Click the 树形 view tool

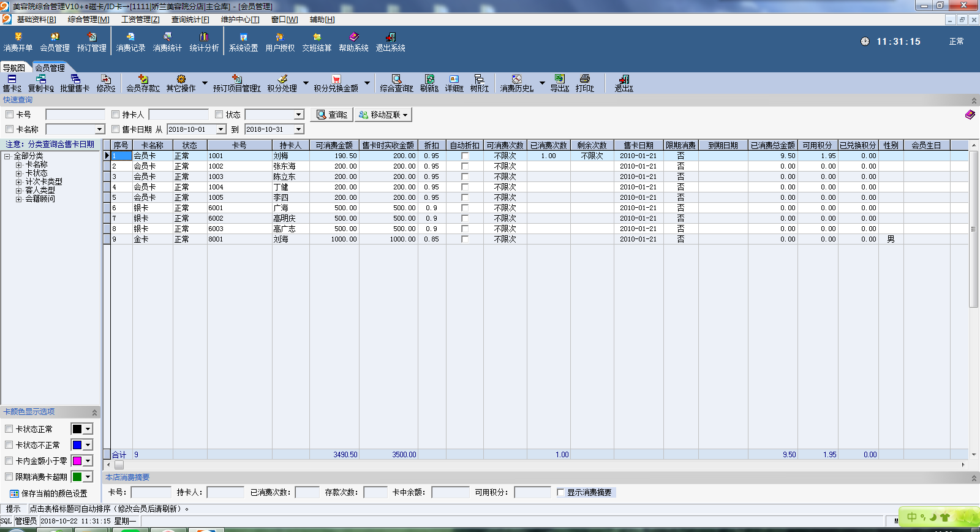pos(480,83)
